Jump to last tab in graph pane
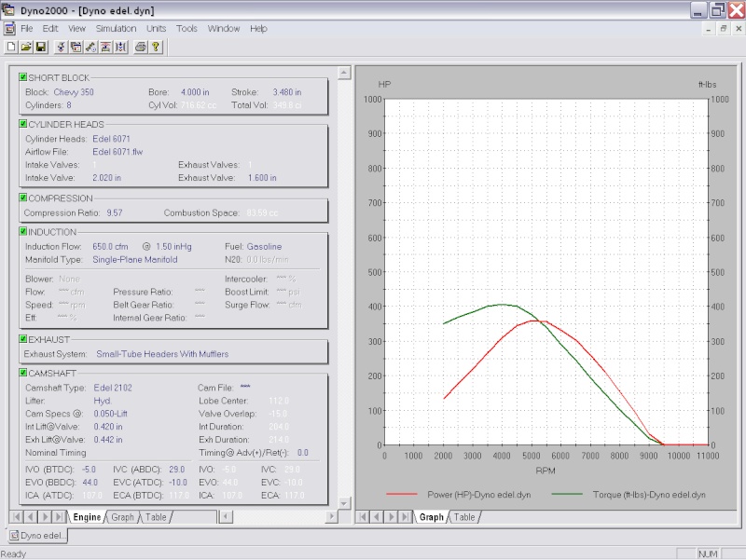The image size is (746, 560). coord(406,517)
